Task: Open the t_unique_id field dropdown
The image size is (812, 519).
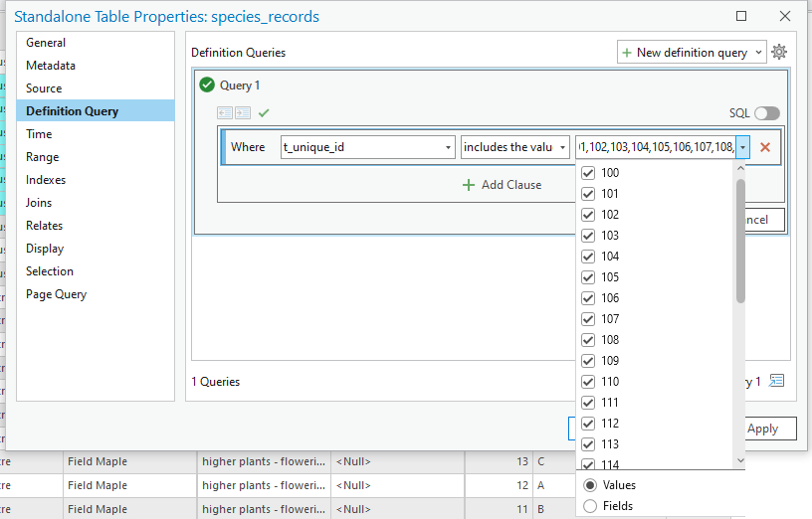Action: click(x=448, y=147)
